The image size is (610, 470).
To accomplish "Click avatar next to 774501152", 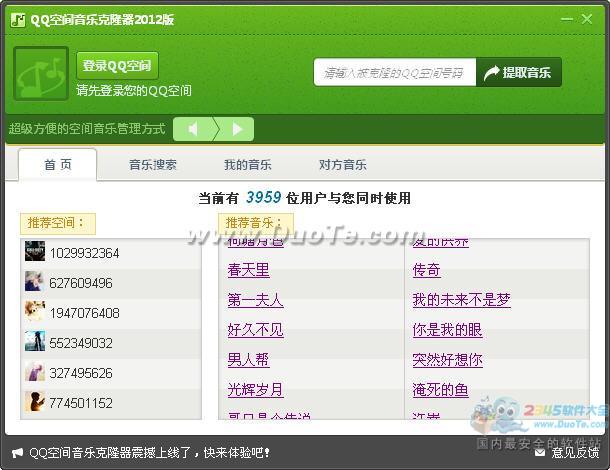I will pos(35,401).
